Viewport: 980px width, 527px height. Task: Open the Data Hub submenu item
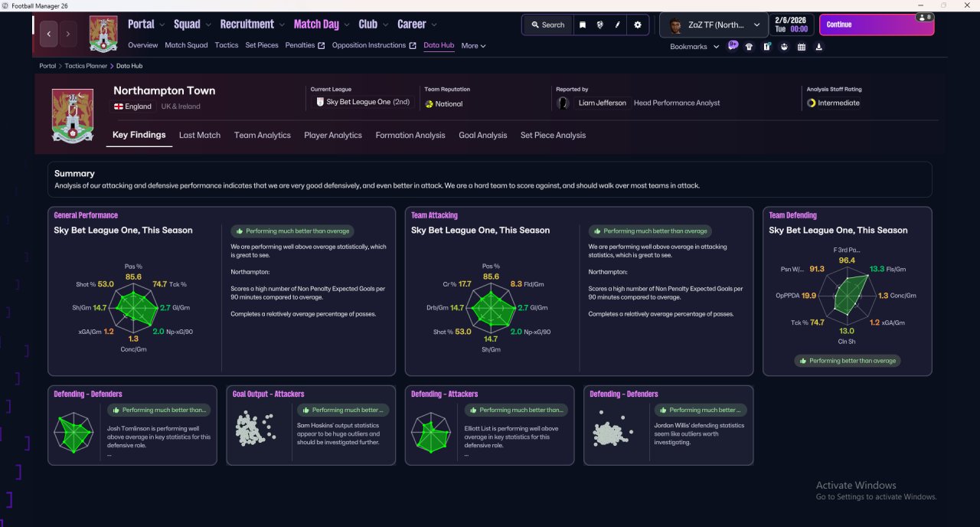[439, 45]
